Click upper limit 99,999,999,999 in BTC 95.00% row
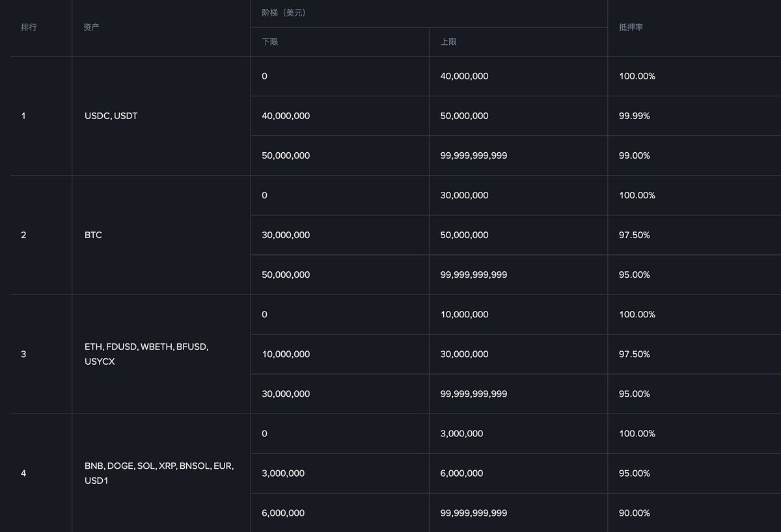The height and width of the screenshot is (532, 781). [x=474, y=274]
